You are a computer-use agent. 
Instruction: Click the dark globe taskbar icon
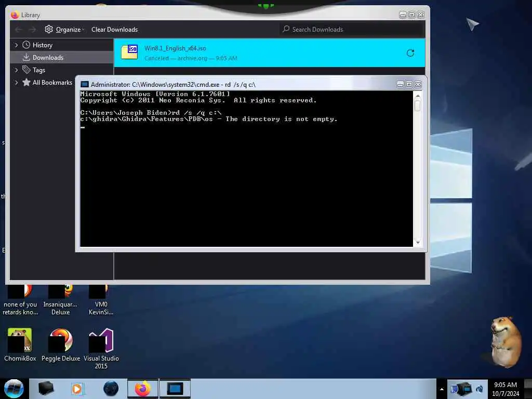coord(111,389)
